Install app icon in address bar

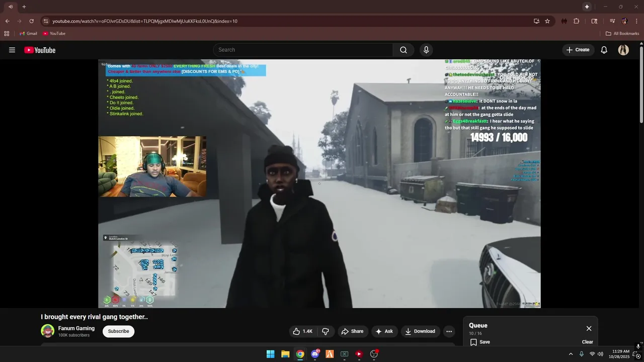pyautogui.click(x=536, y=21)
